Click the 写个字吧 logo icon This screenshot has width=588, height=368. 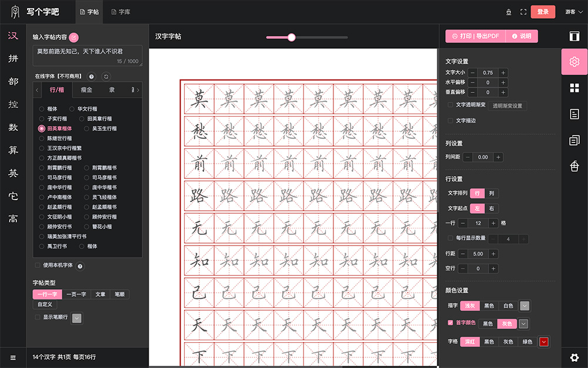15,12
